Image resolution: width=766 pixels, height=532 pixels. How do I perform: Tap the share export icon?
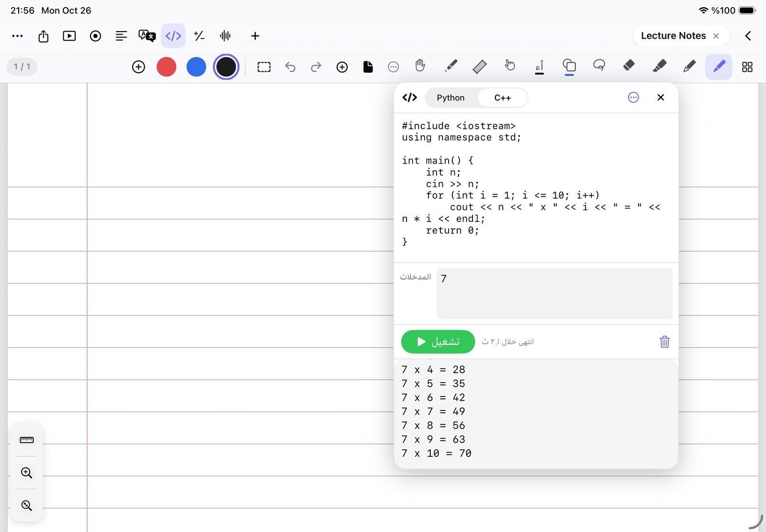tap(44, 36)
